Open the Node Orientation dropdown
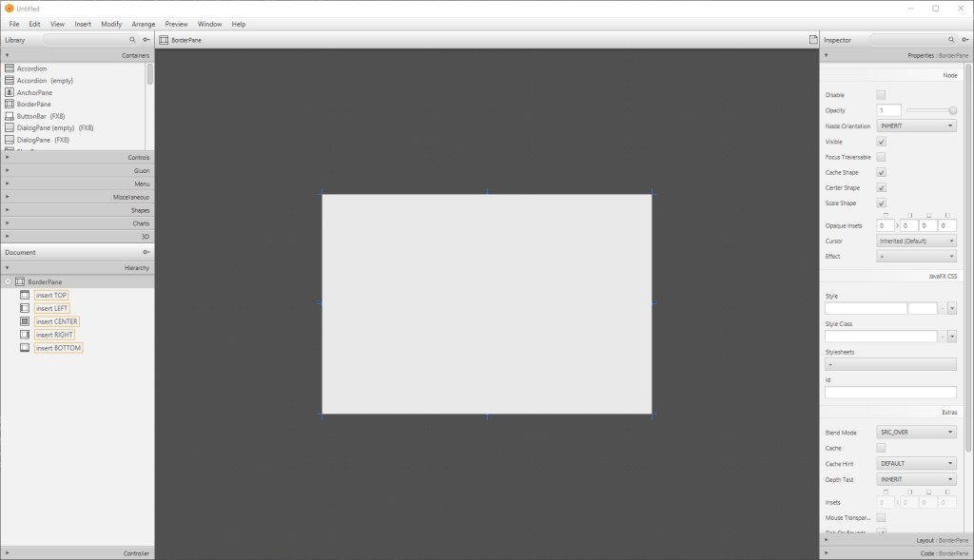The height and width of the screenshot is (560, 974). point(916,126)
